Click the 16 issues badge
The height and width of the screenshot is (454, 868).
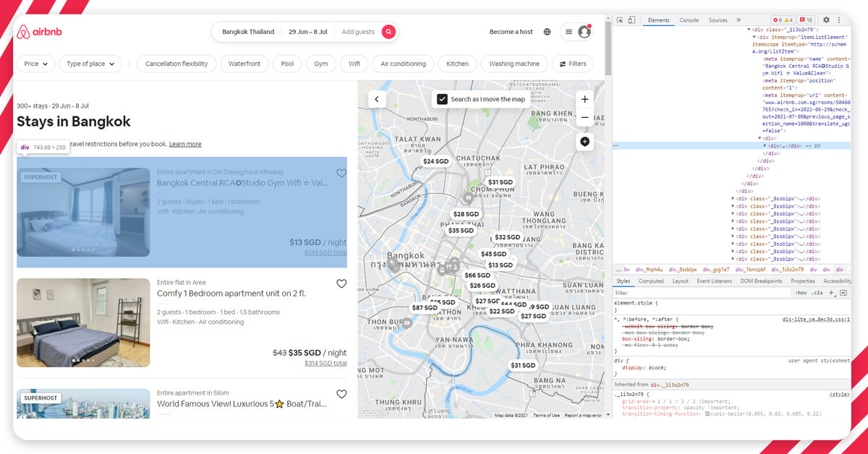(x=807, y=20)
